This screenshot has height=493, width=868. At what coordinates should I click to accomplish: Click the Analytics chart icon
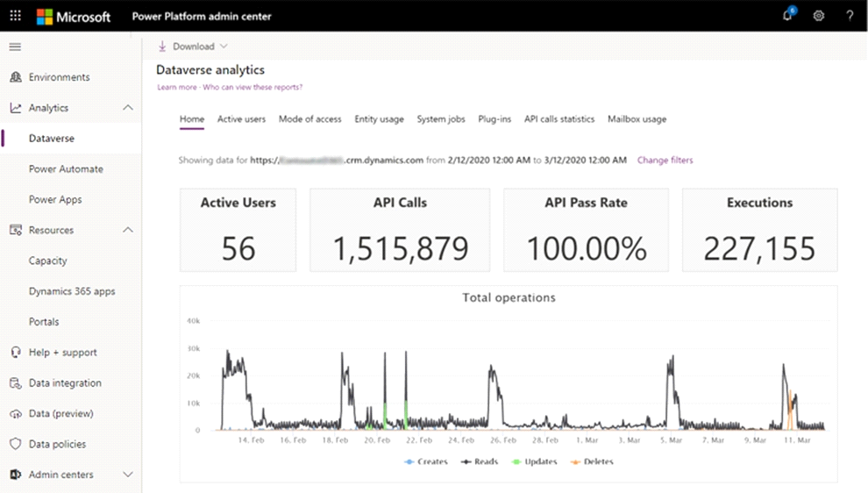[x=16, y=108]
